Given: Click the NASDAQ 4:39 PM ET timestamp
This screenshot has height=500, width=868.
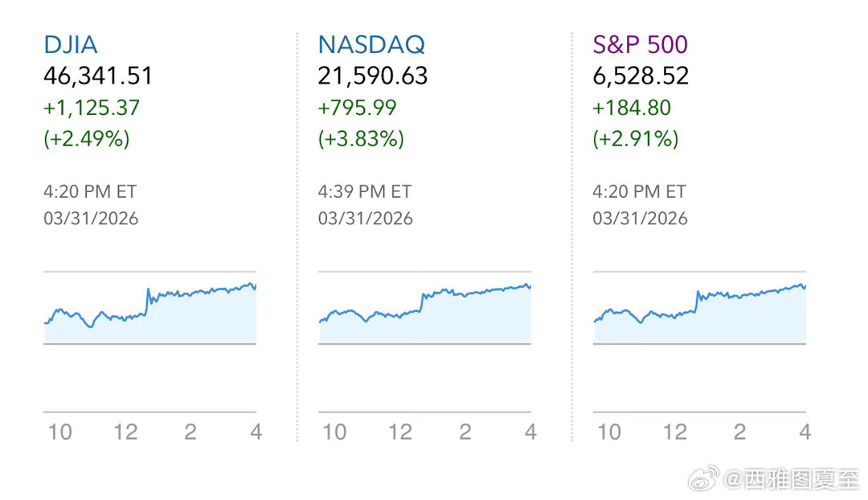Looking at the screenshot, I should pyautogui.click(x=365, y=191).
